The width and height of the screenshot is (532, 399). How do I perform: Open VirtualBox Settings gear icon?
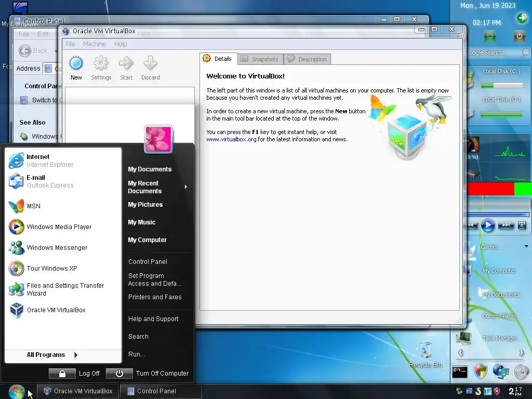[x=101, y=63]
